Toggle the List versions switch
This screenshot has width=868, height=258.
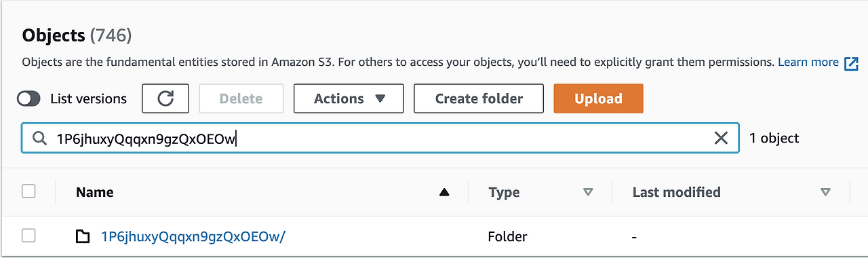[28, 99]
